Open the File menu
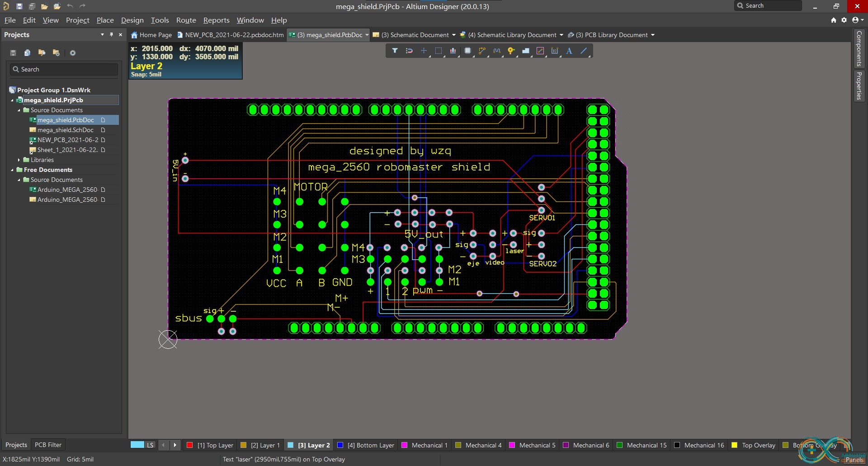This screenshot has height=466, width=868. pos(10,20)
